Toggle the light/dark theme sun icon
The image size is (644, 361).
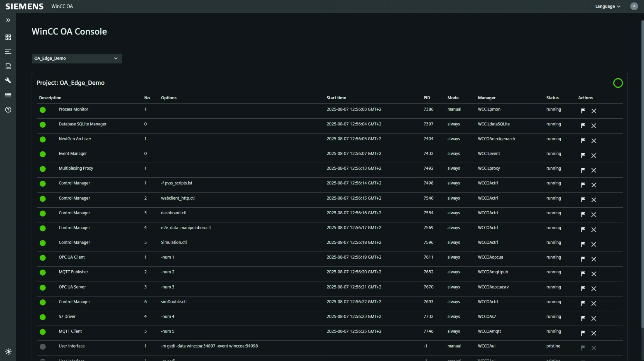click(8, 352)
